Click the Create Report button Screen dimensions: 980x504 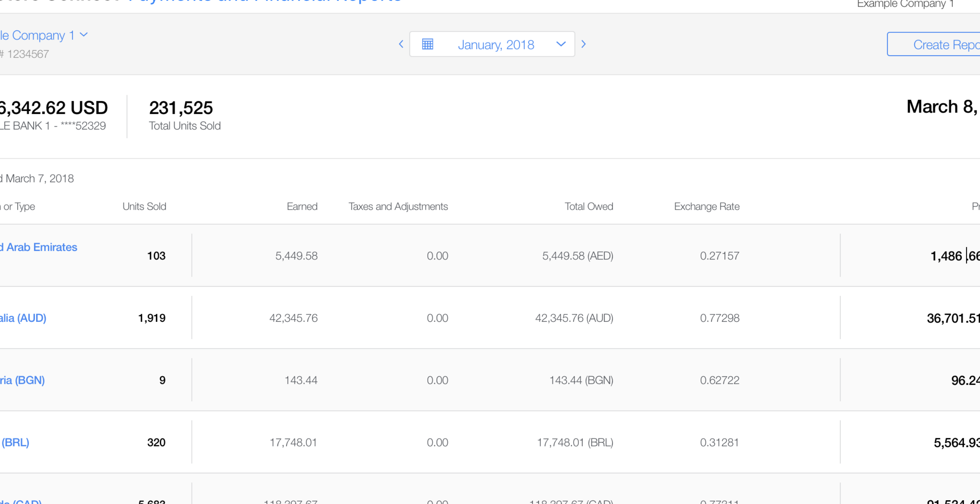(934, 44)
